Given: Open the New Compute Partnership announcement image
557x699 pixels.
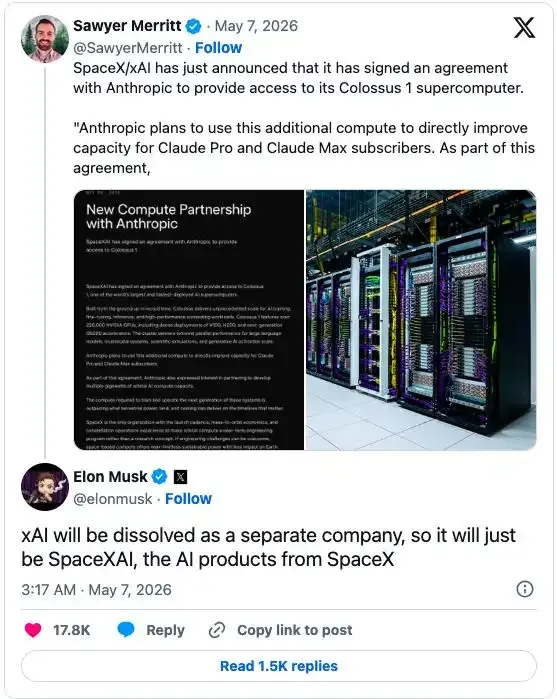Looking at the screenshot, I should [189, 320].
